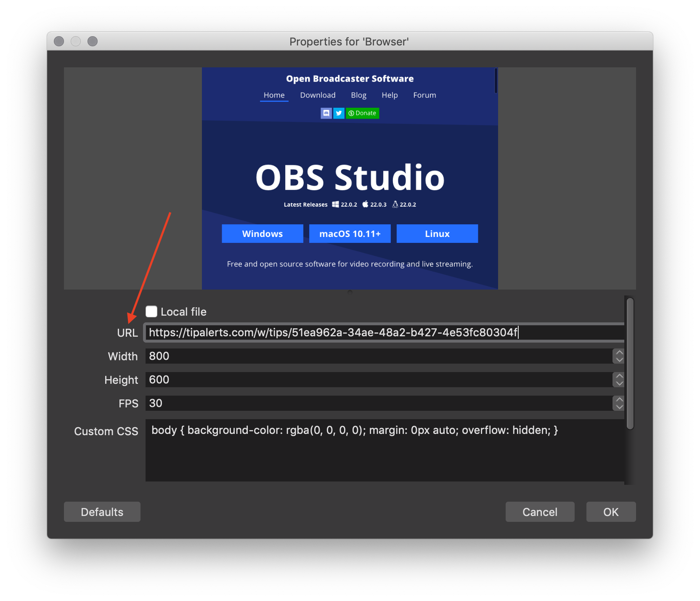The width and height of the screenshot is (700, 601).
Task: Click the Custom CSS label
Action: click(106, 431)
